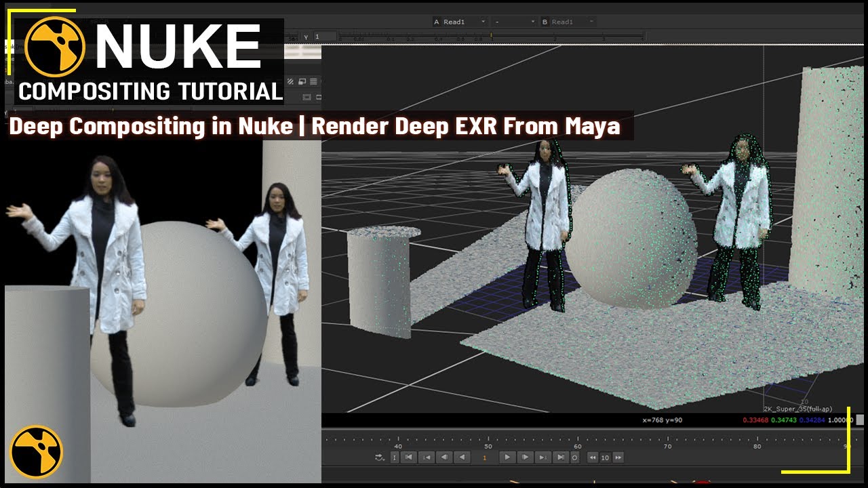This screenshot has height=488, width=868.
Task: Adjust the viewer gamma slider handle
Action: pyautogui.click(x=491, y=35)
